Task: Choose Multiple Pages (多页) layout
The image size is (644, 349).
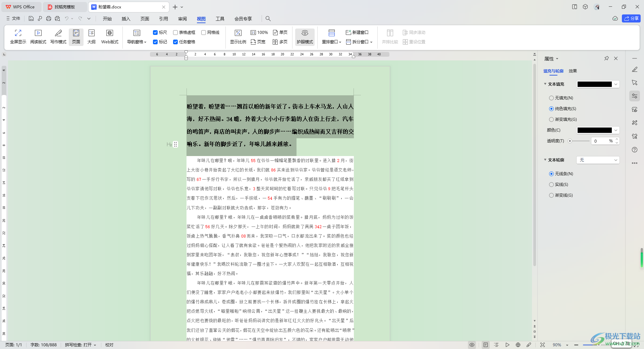Action: [x=280, y=42]
